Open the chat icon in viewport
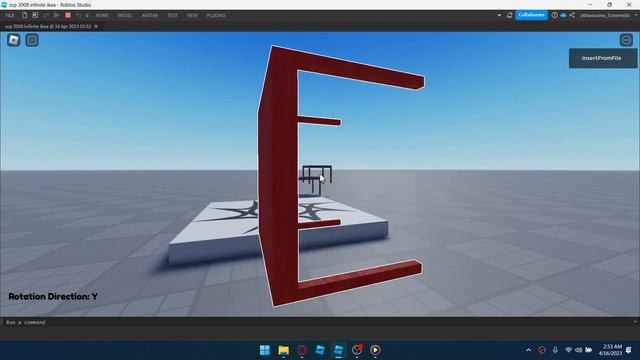 point(32,40)
